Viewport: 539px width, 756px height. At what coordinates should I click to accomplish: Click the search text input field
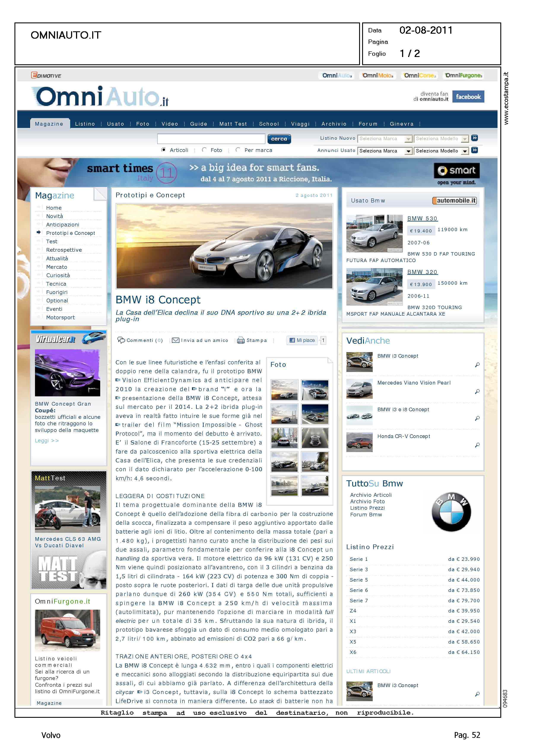point(211,139)
